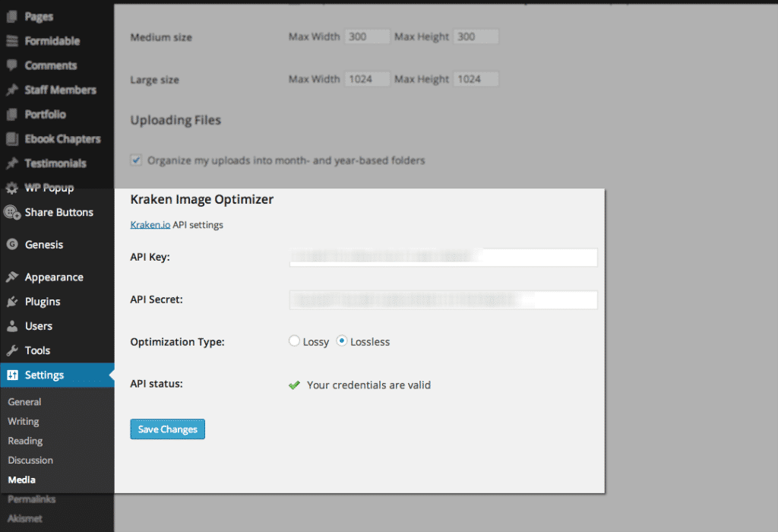
Task: Click the Ebook Chapters icon
Action: 12,139
